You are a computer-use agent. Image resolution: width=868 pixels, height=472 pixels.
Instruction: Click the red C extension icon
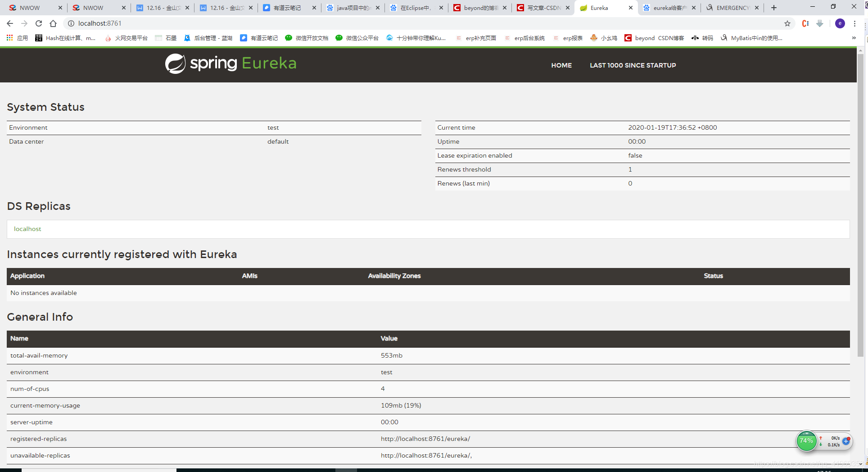pos(805,23)
